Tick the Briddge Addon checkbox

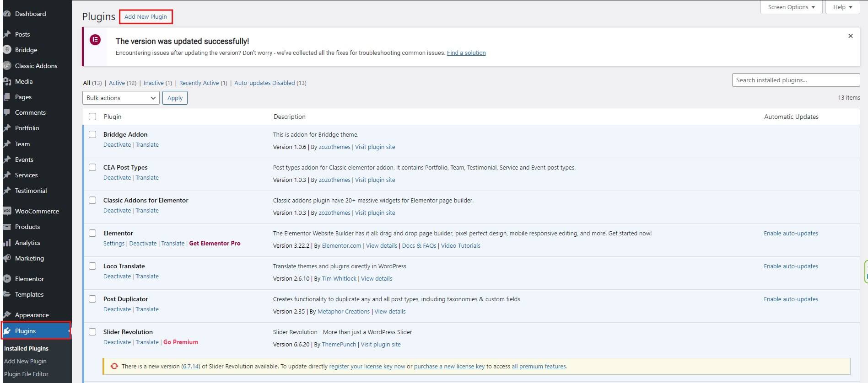tap(92, 134)
